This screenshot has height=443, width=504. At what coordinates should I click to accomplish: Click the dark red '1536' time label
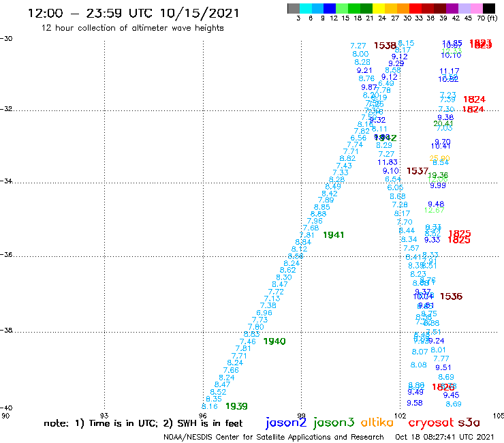click(x=451, y=296)
